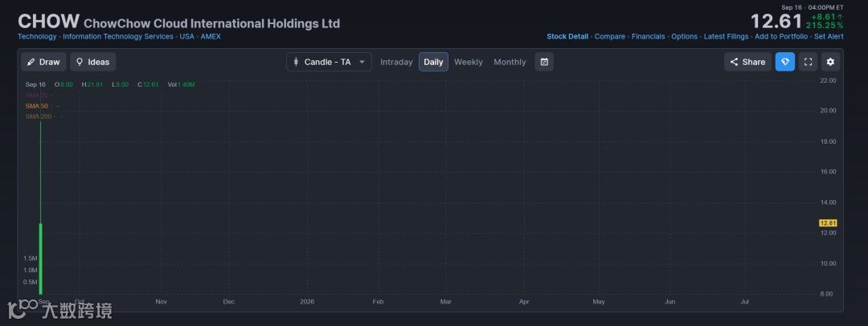868x326 pixels.
Task: Click the Set Alert link
Action: pyautogui.click(x=829, y=36)
